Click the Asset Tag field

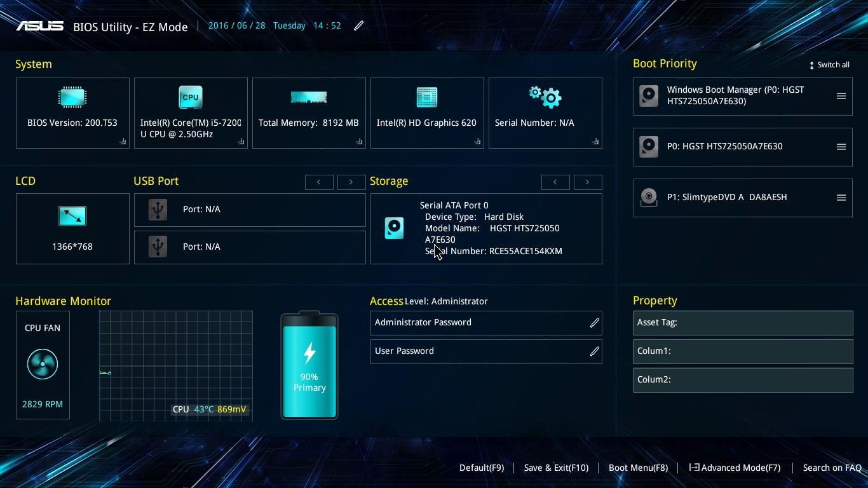[x=743, y=323]
